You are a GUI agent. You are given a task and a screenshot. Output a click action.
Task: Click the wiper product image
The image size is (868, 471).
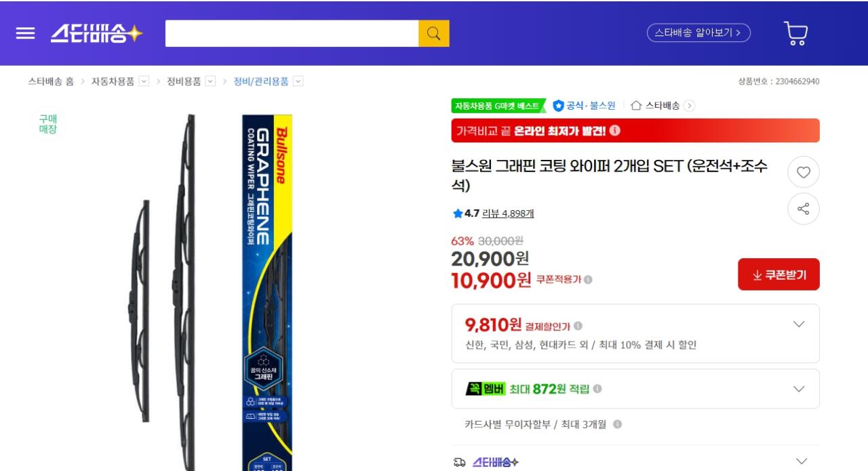[210, 291]
